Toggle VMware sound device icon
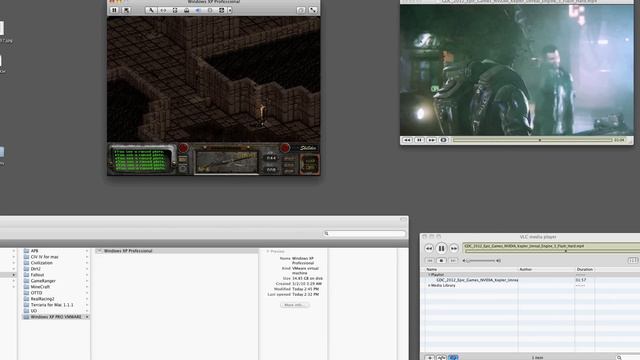 pos(198,10)
